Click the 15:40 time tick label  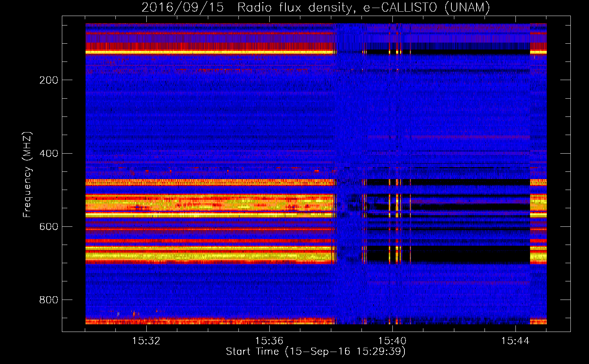(x=392, y=341)
